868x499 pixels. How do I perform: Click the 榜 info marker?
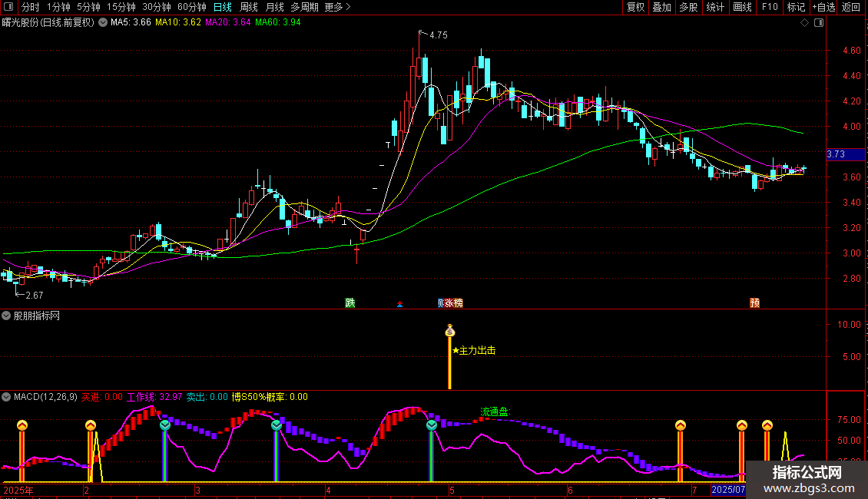[x=459, y=302]
